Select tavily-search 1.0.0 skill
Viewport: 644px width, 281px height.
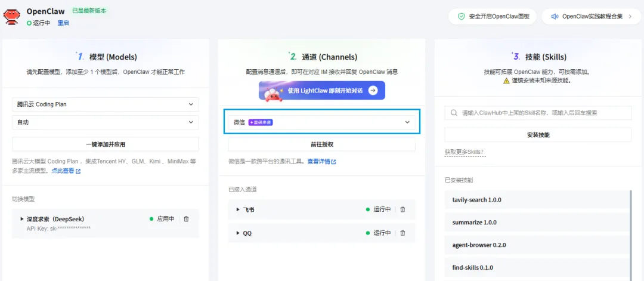pyautogui.click(x=537, y=200)
